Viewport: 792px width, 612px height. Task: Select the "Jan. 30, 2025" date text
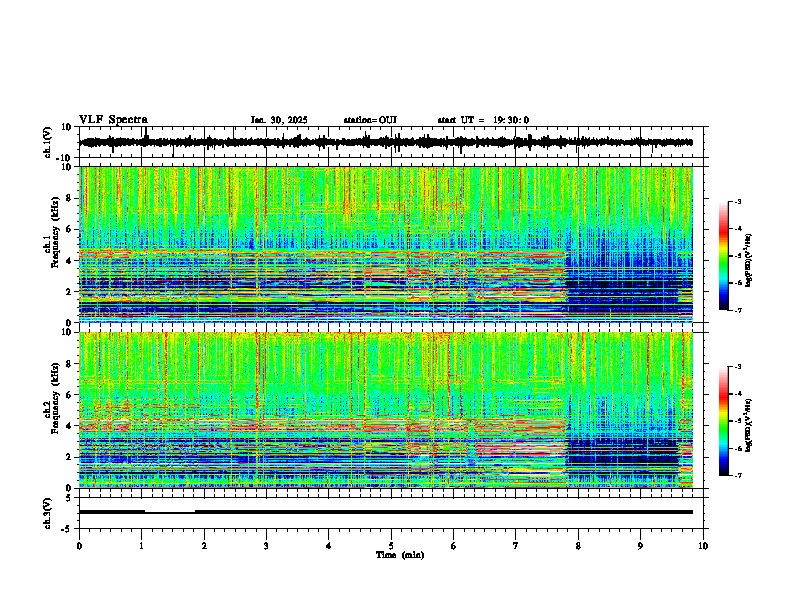click(x=279, y=120)
